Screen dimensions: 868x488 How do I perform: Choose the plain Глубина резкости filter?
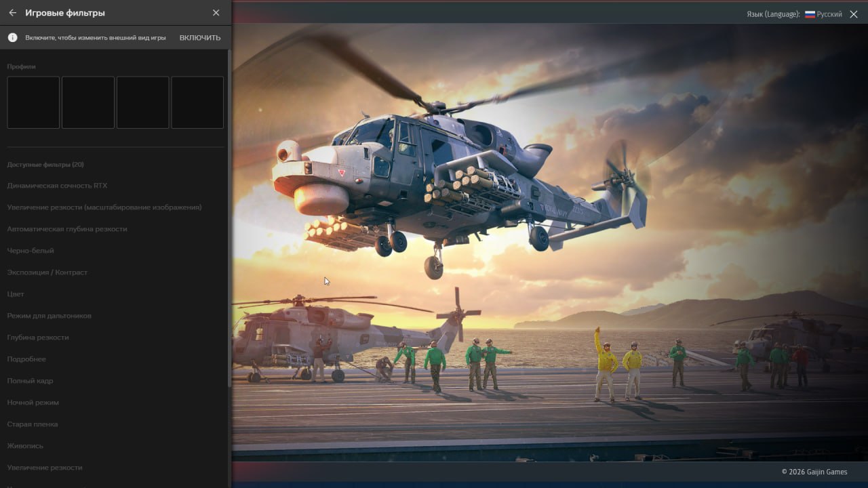pyautogui.click(x=38, y=338)
